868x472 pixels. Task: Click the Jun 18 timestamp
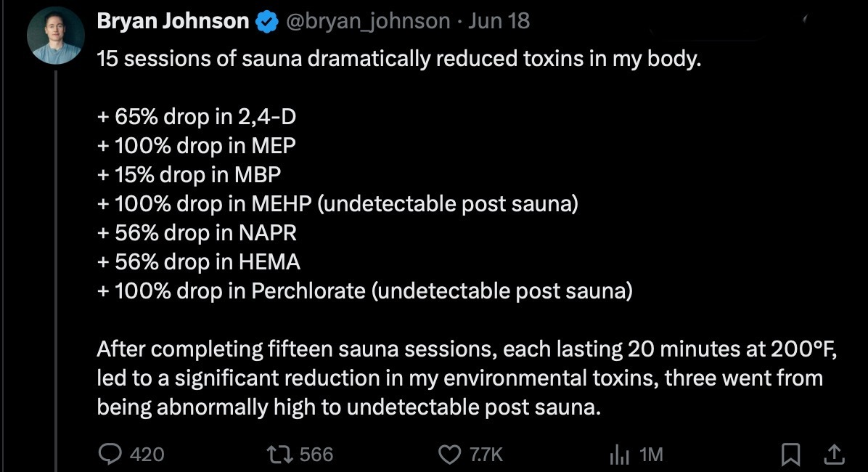click(x=499, y=21)
